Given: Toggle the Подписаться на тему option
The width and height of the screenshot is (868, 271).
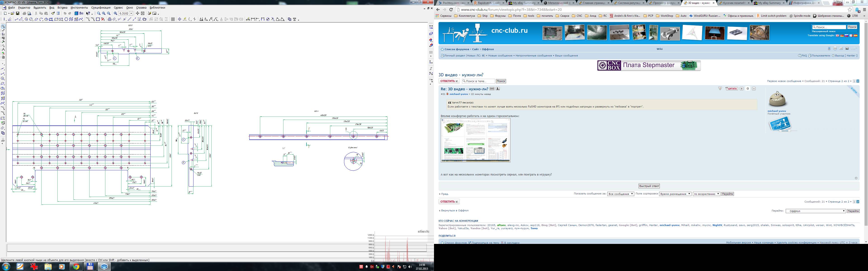Looking at the screenshot, I should (469, 242).
